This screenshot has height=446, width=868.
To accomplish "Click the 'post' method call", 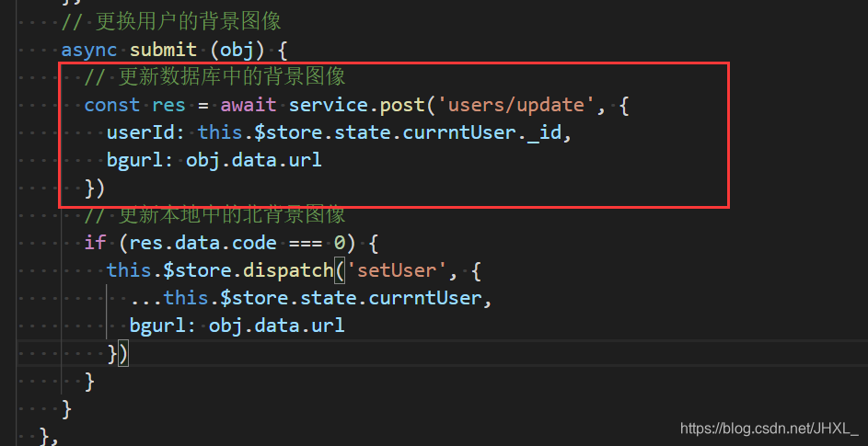I will point(402,105).
